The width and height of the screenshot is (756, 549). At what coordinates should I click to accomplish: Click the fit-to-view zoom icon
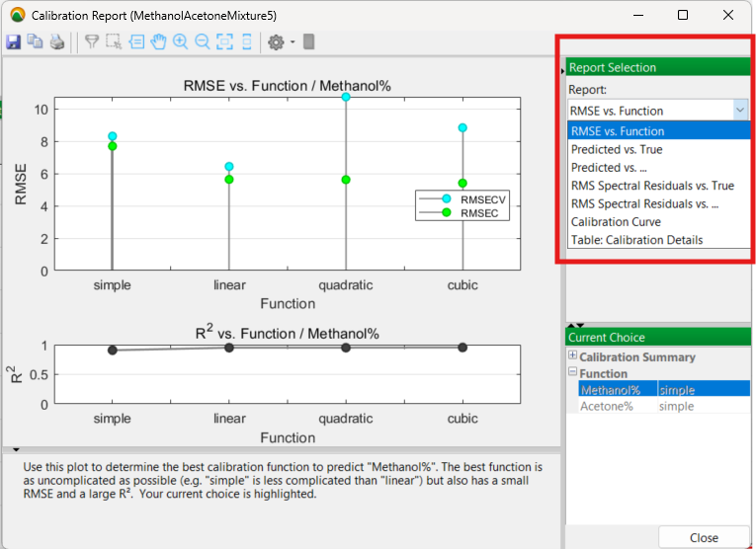tap(223, 41)
